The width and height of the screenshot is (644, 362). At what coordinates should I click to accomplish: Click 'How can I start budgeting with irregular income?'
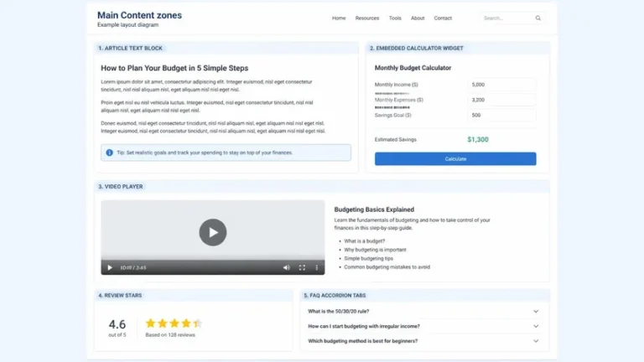(364, 326)
